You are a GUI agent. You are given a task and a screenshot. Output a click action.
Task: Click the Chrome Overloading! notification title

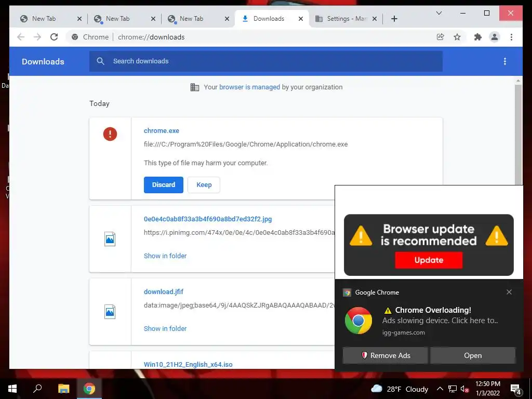433,310
